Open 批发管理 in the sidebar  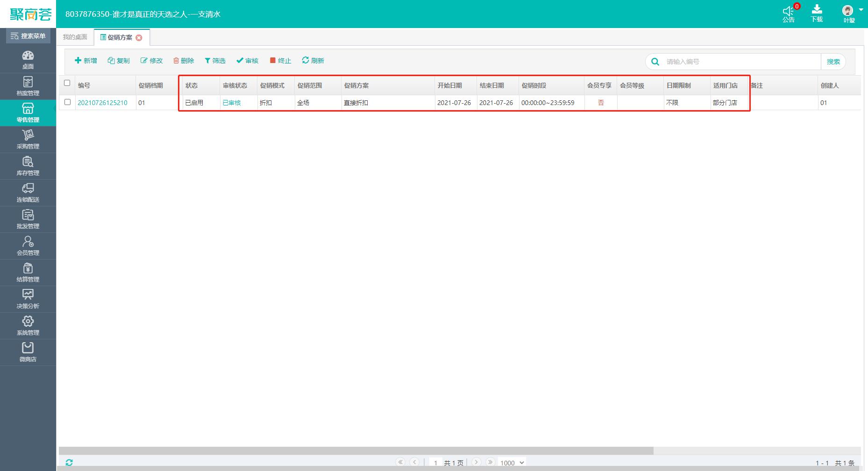[28, 219]
